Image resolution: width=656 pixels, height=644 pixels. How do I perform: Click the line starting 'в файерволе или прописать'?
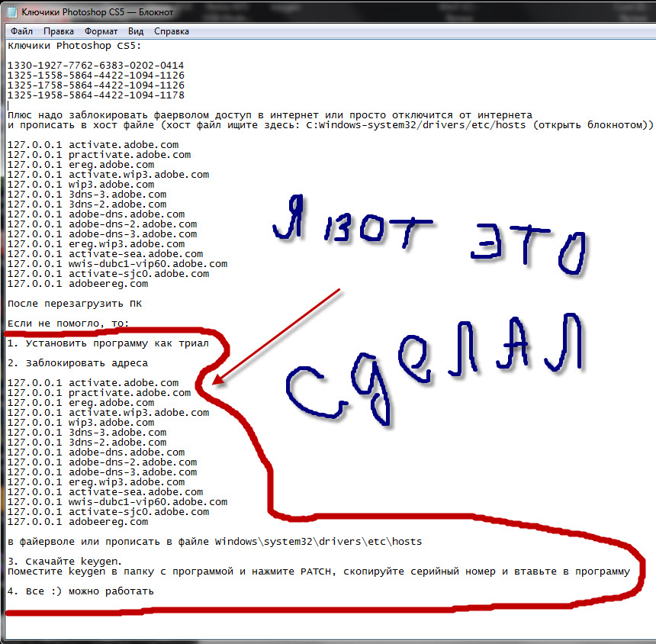tap(214, 542)
